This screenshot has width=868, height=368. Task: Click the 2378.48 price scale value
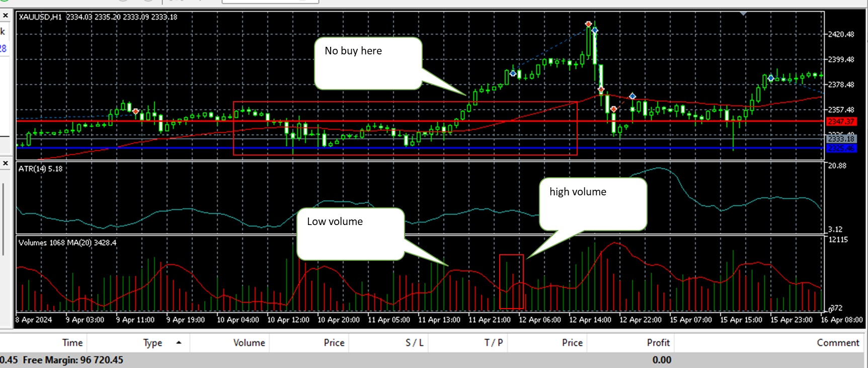coord(841,85)
